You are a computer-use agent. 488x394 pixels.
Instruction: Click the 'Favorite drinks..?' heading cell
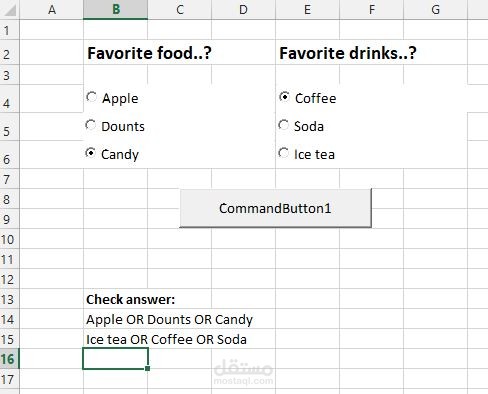pos(307,53)
